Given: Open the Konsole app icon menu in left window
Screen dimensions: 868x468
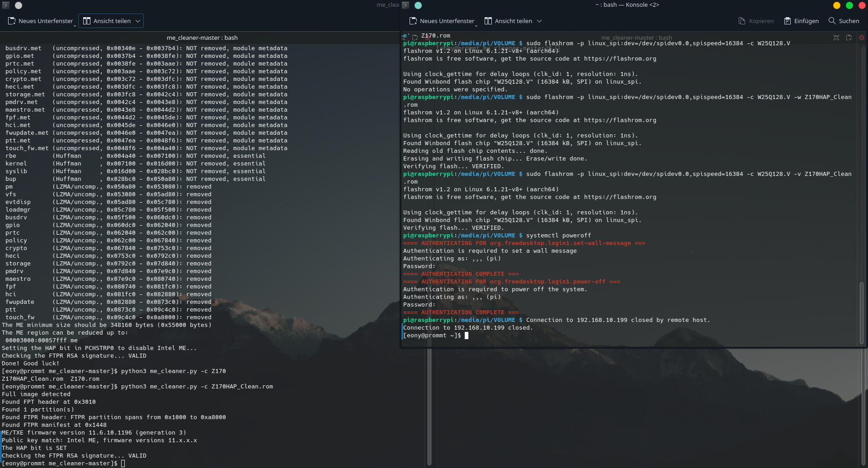Looking at the screenshot, I should pyautogui.click(x=6, y=5).
